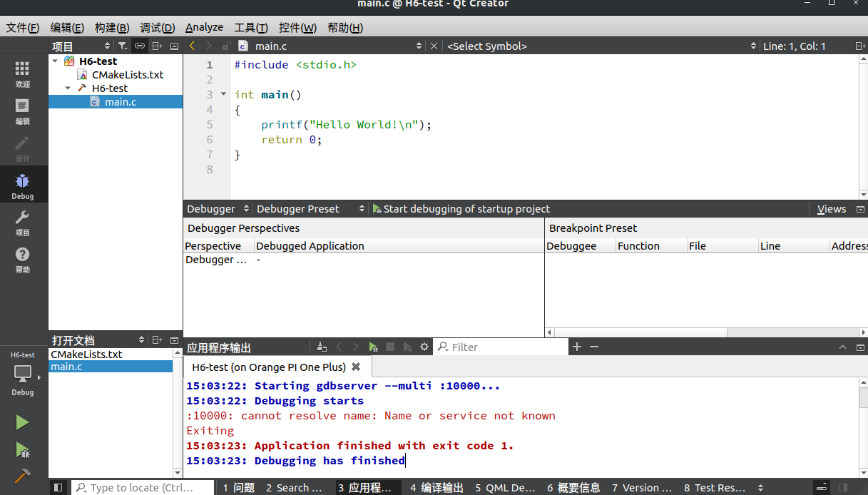Show the 2 Search output pane

point(294,488)
